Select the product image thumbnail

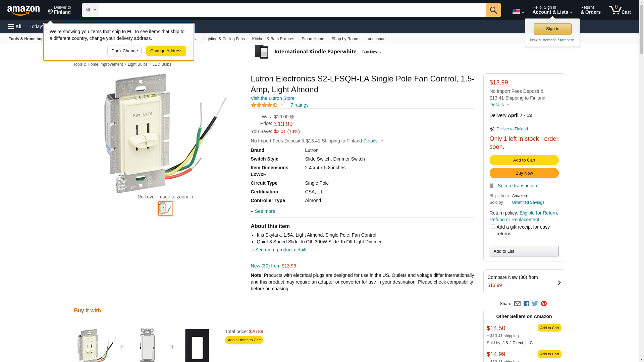165,208
